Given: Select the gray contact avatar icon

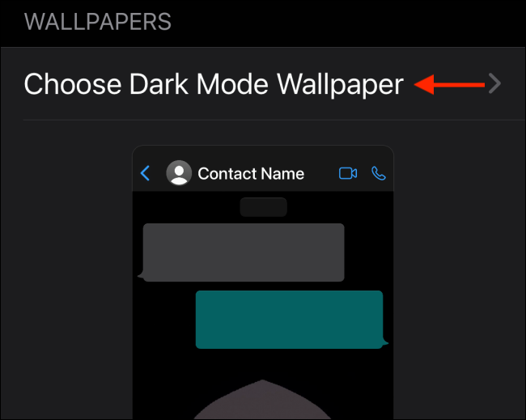Looking at the screenshot, I should [x=179, y=172].
